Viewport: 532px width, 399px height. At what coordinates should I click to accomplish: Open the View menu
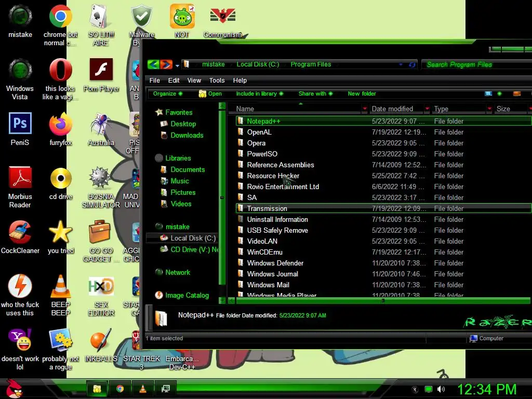tap(194, 81)
